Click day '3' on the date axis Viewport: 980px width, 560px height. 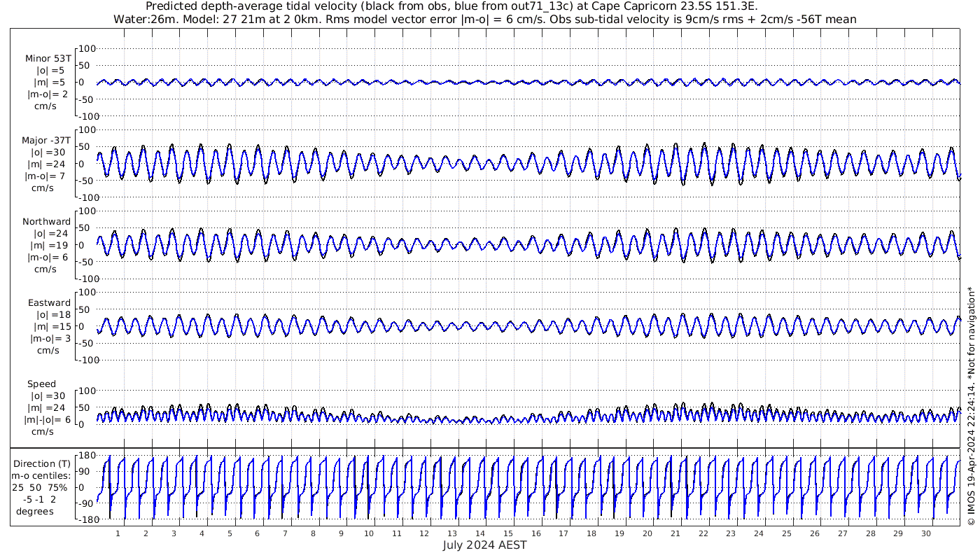pyautogui.click(x=174, y=533)
